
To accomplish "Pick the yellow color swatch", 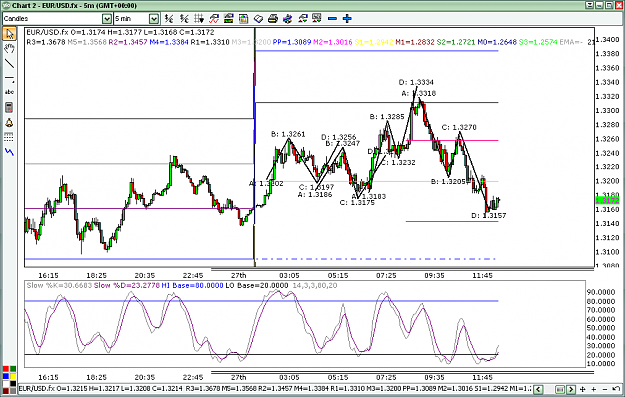I will coord(13,376).
